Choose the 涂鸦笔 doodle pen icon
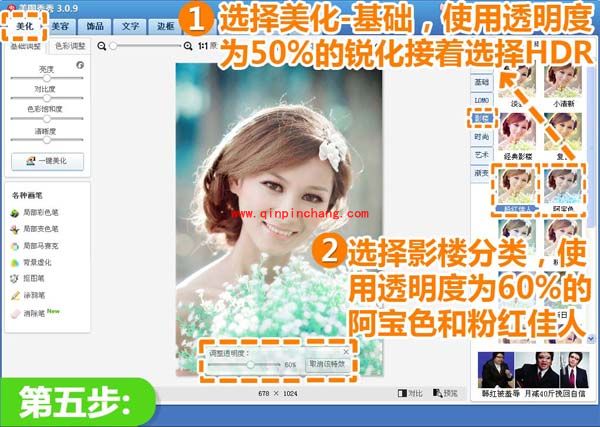Viewport: 600px width, 427px height. tap(15, 296)
